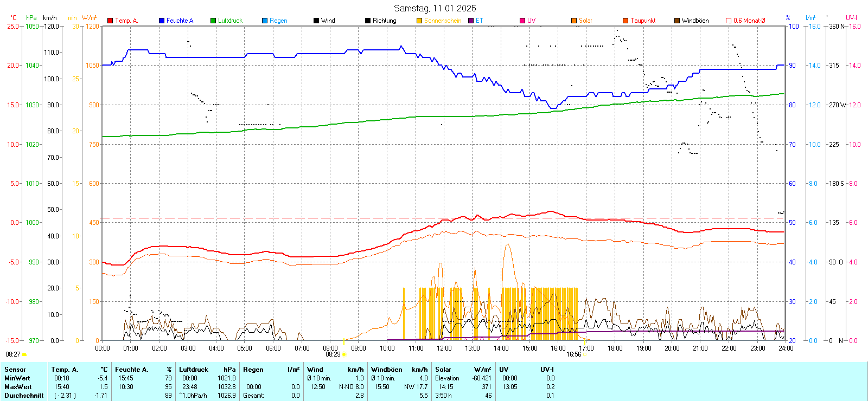
Task: Click the 16:56 sunset time marker
Action: pos(573,354)
